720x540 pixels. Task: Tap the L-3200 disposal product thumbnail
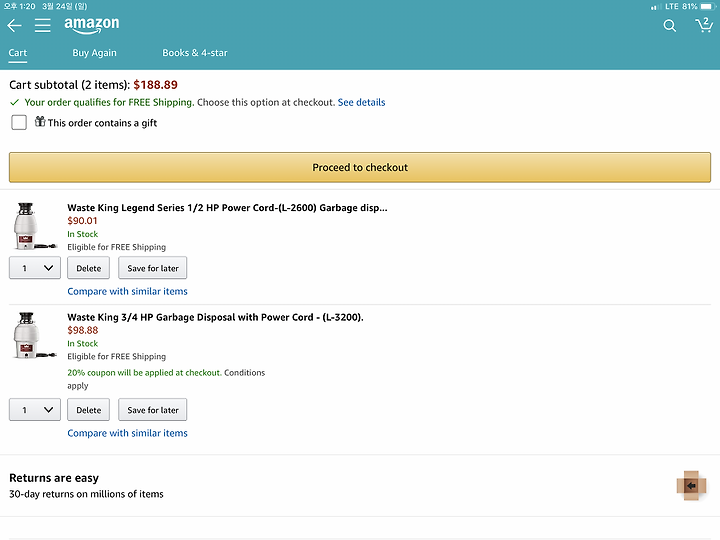(x=34, y=336)
